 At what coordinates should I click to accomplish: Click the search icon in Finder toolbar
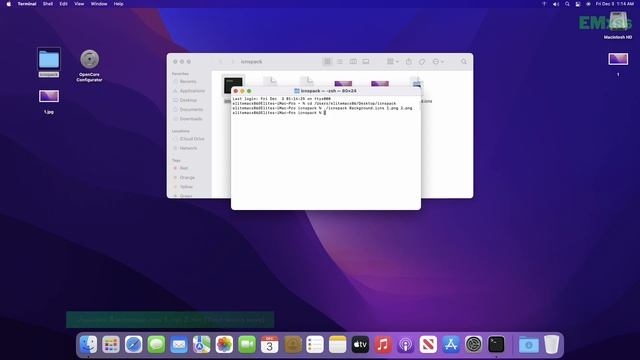[x=464, y=61]
